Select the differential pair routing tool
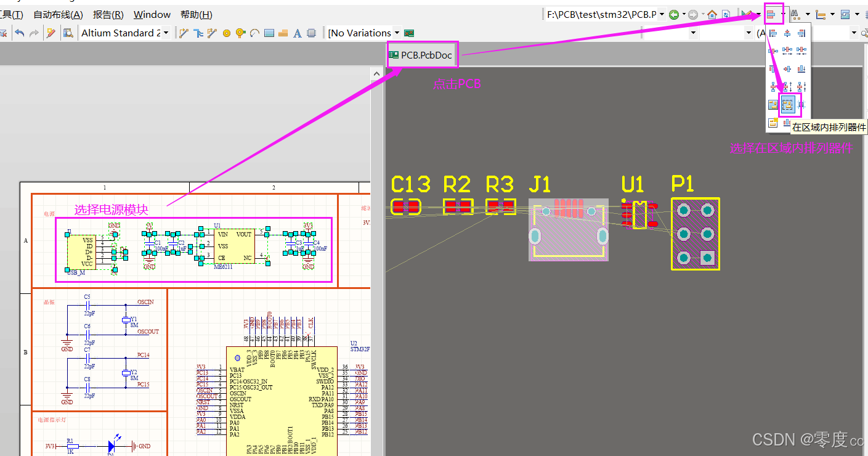The height and width of the screenshot is (456, 868). [x=212, y=33]
